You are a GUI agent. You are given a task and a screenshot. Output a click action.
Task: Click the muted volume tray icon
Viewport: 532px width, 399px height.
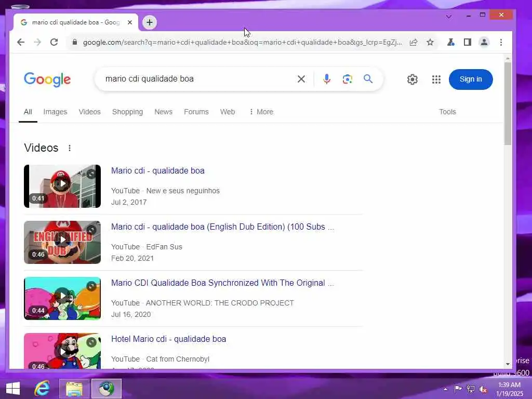click(483, 390)
